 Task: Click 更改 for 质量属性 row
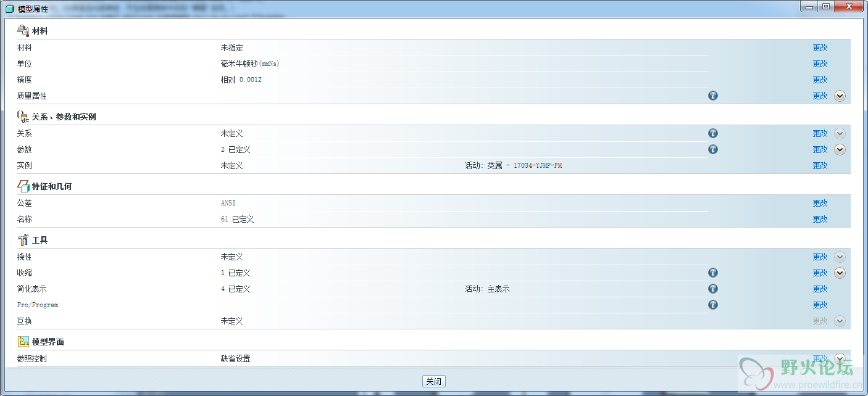coord(820,96)
